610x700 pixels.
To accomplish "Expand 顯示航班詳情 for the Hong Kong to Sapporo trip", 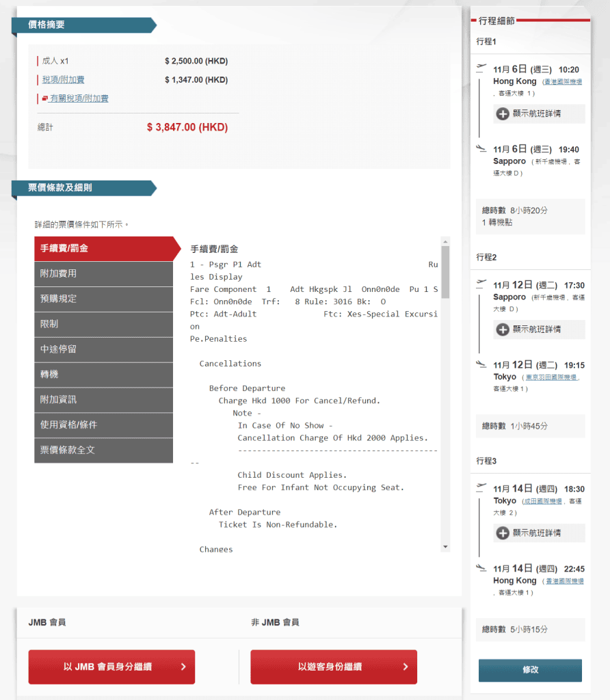I will tap(537, 113).
